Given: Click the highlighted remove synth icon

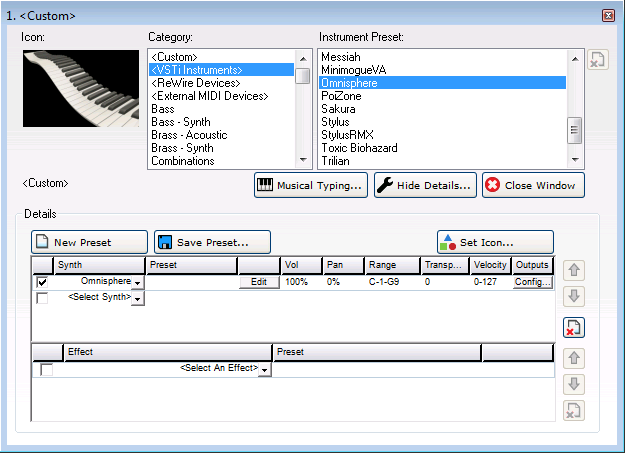Looking at the screenshot, I should coord(574,327).
